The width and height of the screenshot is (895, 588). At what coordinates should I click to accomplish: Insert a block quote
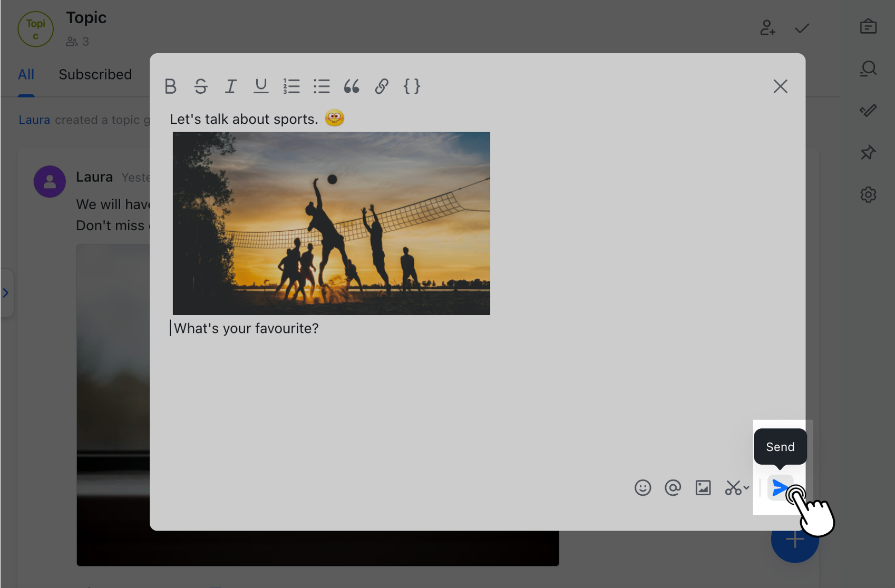coord(352,86)
